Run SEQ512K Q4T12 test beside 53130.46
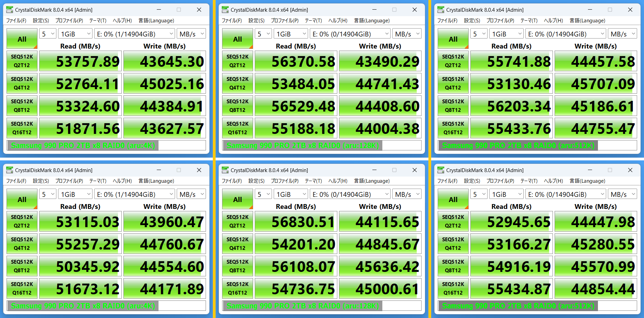The image size is (644, 318). [x=453, y=83]
